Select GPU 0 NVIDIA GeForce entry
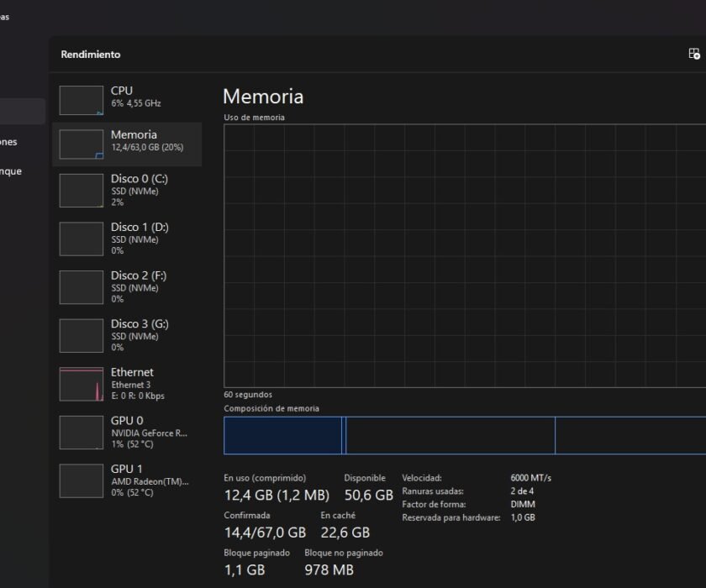 (127, 433)
